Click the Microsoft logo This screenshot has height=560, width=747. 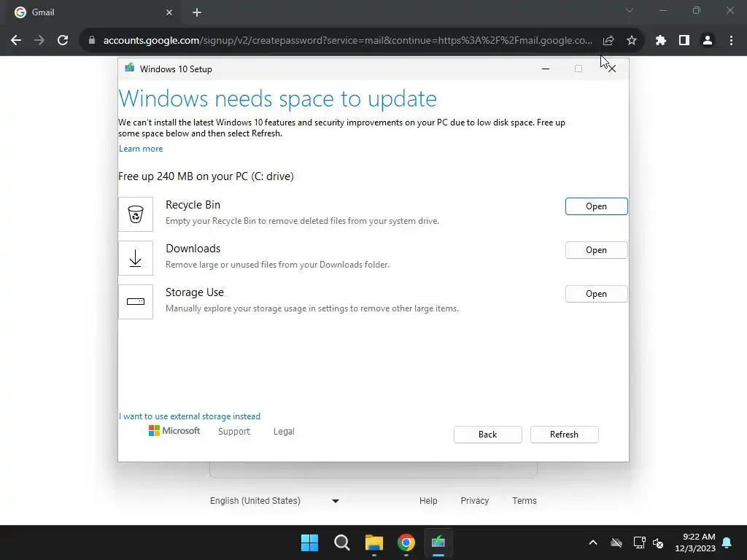[x=174, y=431]
